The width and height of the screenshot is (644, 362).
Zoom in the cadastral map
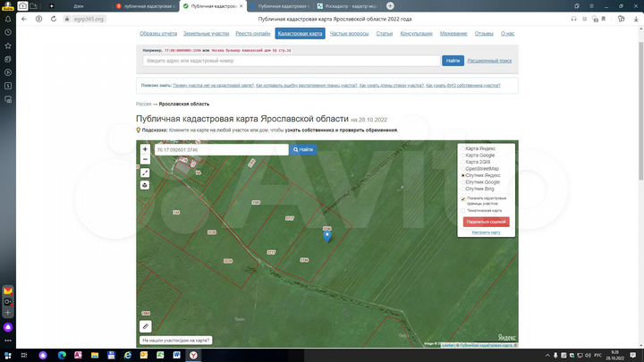145,149
